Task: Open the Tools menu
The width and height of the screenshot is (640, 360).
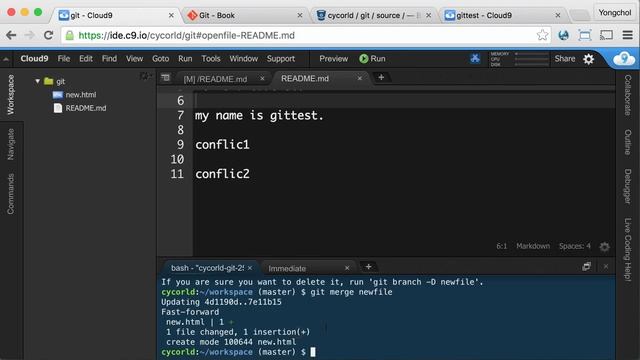Action: click(x=211, y=59)
